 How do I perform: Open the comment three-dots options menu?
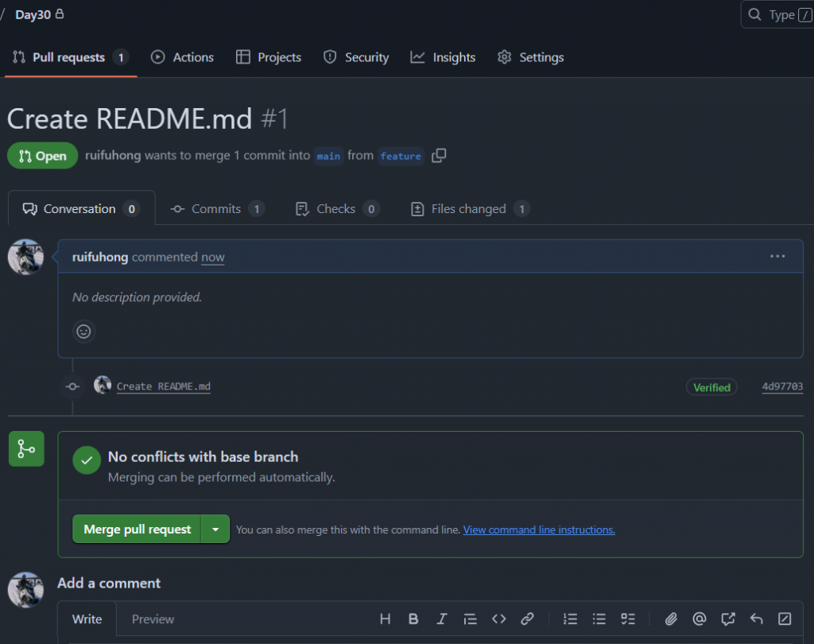(777, 257)
